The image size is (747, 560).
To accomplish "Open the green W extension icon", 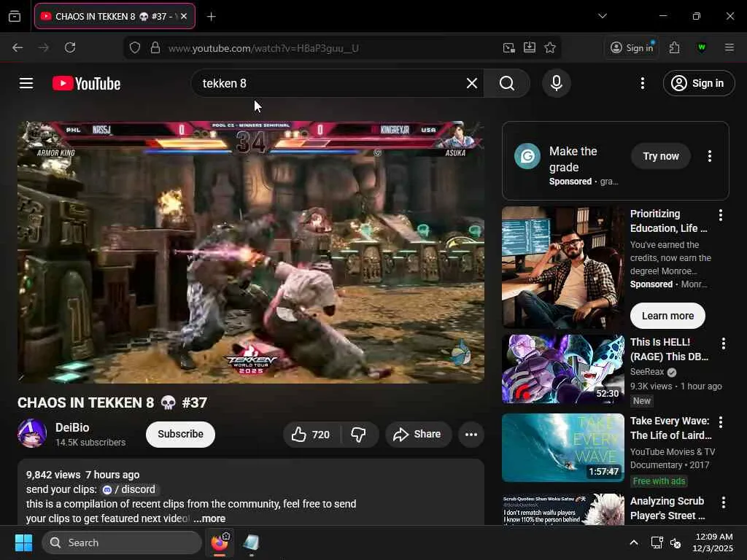I will click(701, 47).
